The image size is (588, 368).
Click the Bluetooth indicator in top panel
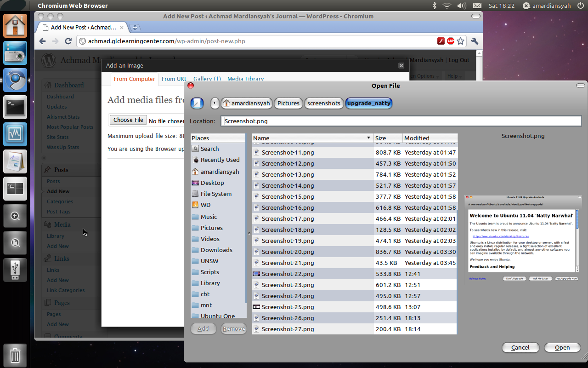(x=435, y=6)
